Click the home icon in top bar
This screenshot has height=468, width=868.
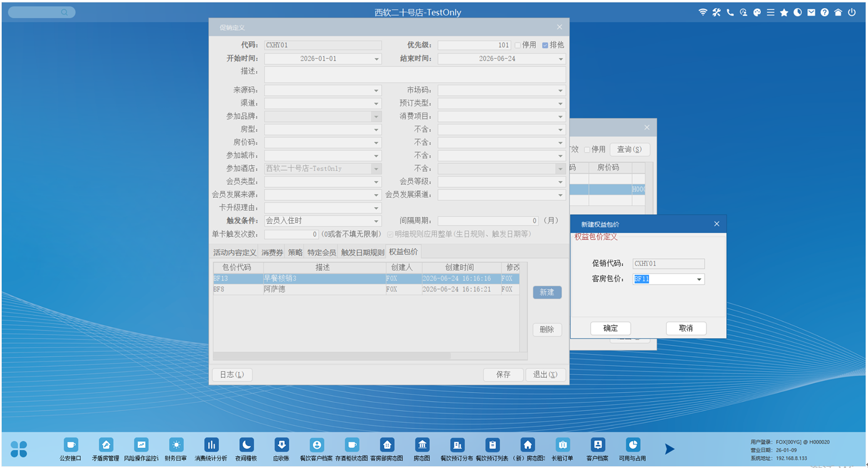(838, 12)
